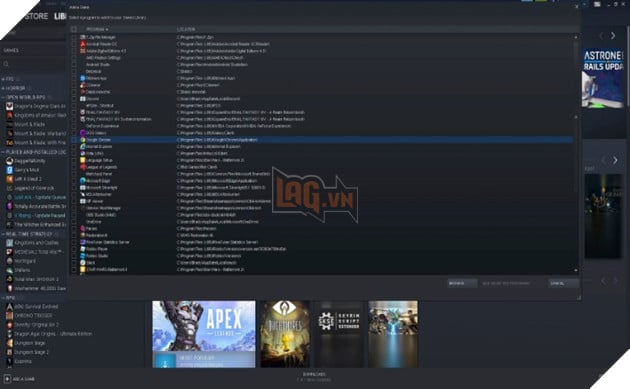630x389 pixels.
Task: Sort list by PROGRAM column header
Action: click(x=97, y=29)
